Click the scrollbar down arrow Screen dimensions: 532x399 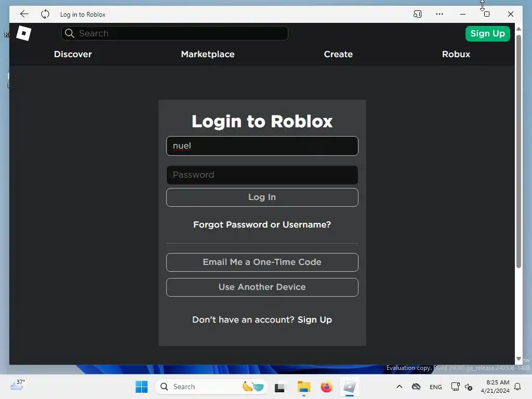click(518, 358)
